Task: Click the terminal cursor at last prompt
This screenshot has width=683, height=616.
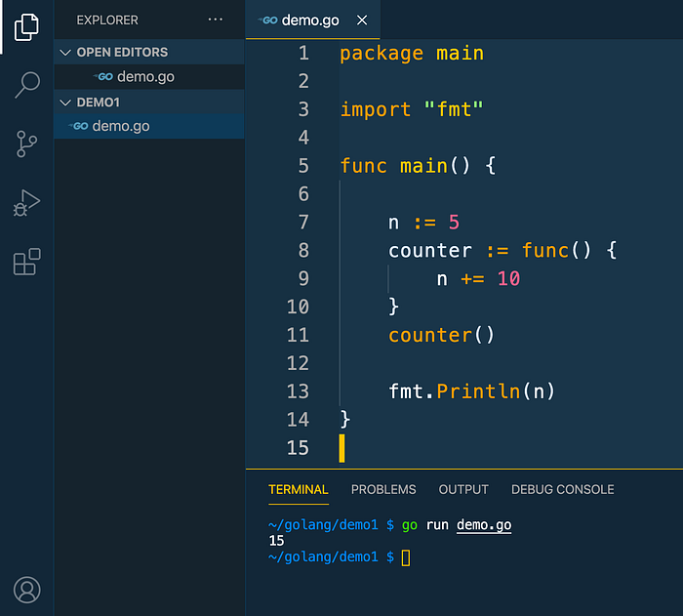Action: click(406, 557)
